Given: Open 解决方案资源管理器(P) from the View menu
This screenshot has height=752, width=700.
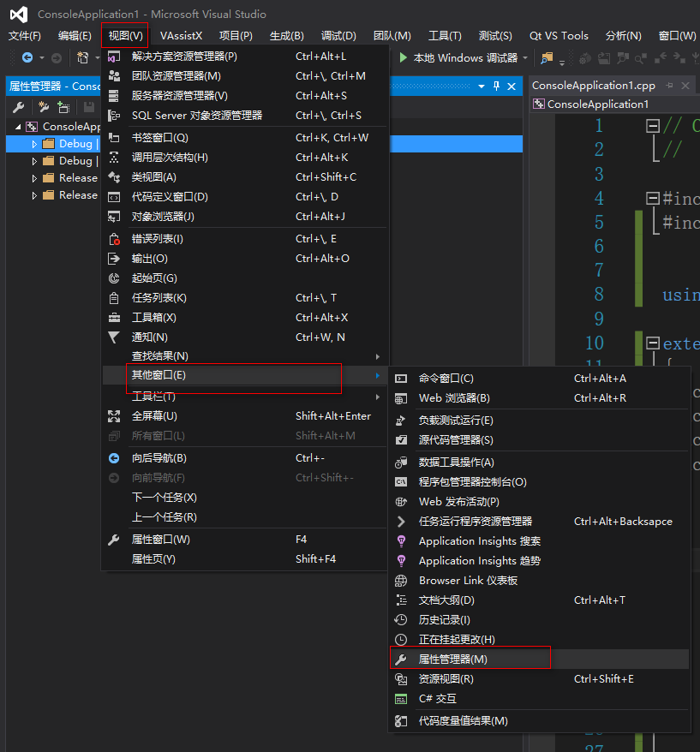Looking at the screenshot, I should 245,57.
